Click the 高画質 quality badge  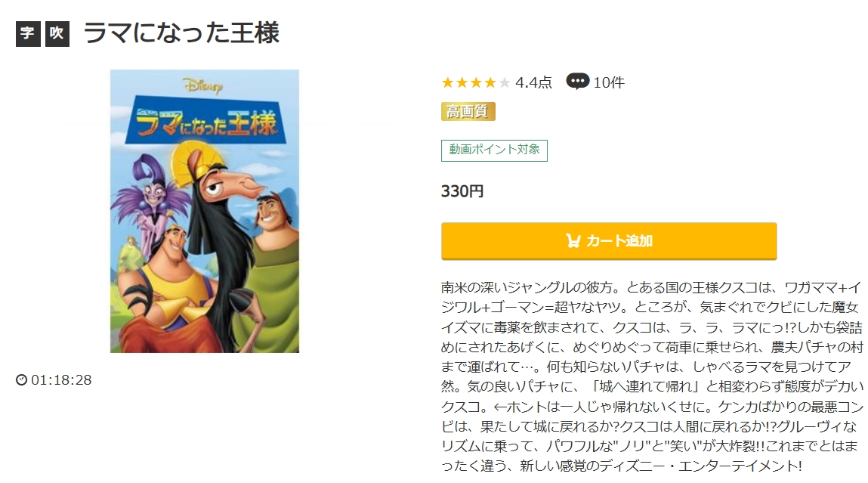click(x=468, y=111)
